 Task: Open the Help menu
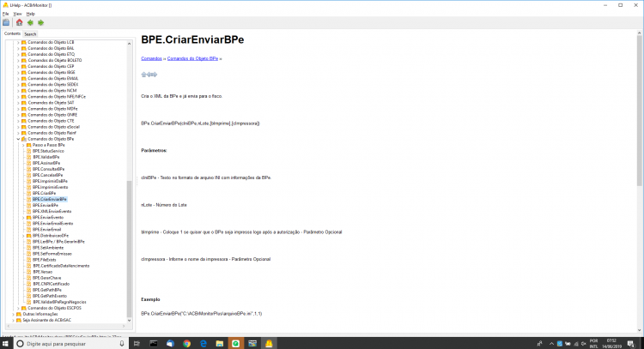(30, 14)
